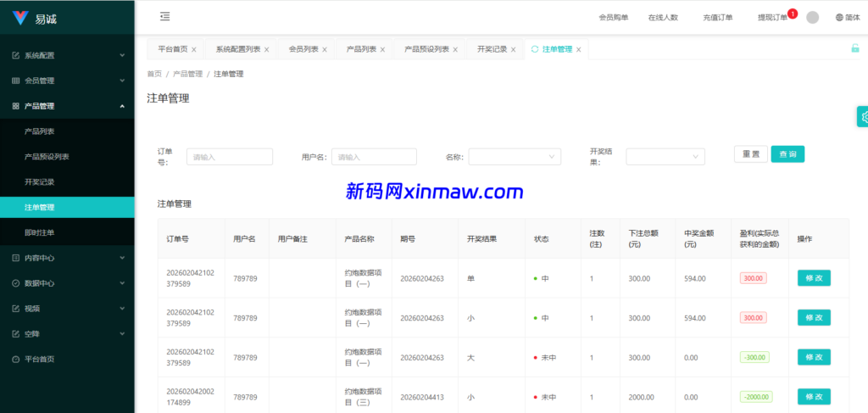This screenshot has height=413, width=868.
Task: Click the globe language icon
Action: pyautogui.click(x=839, y=17)
